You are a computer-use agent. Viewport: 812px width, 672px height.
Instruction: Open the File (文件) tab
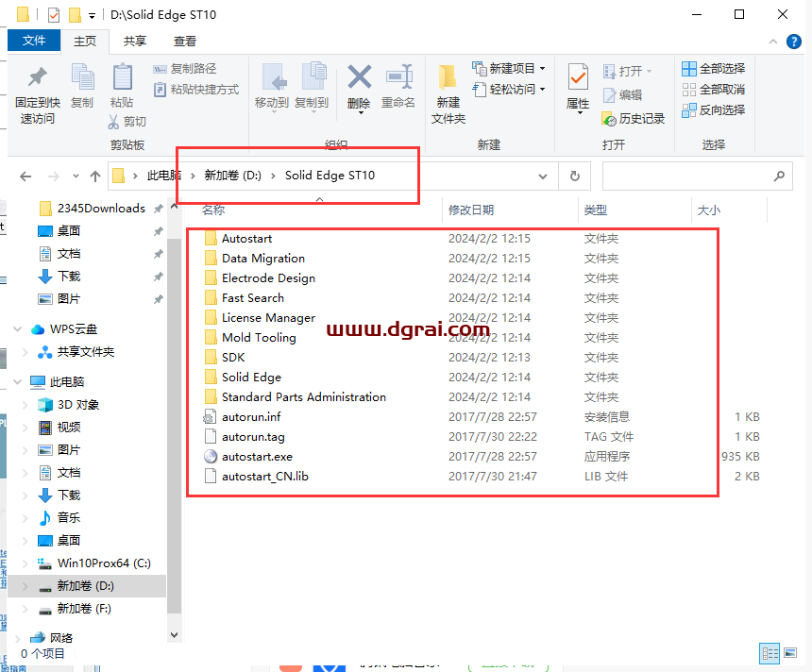[x=34, y=41]
